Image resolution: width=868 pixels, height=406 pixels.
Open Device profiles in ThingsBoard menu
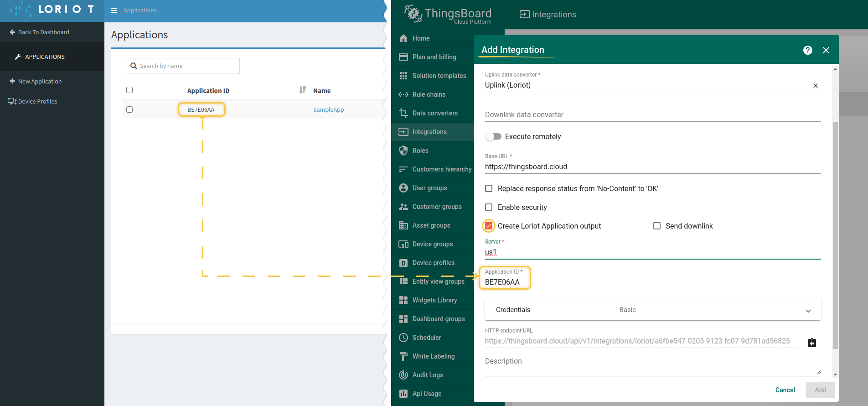click(x=433, y=263)
